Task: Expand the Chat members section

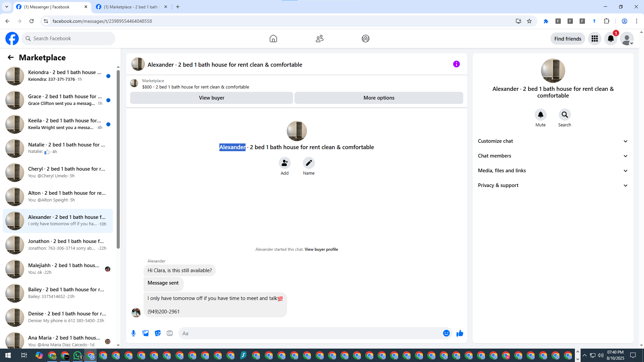Action: [553, 156]
